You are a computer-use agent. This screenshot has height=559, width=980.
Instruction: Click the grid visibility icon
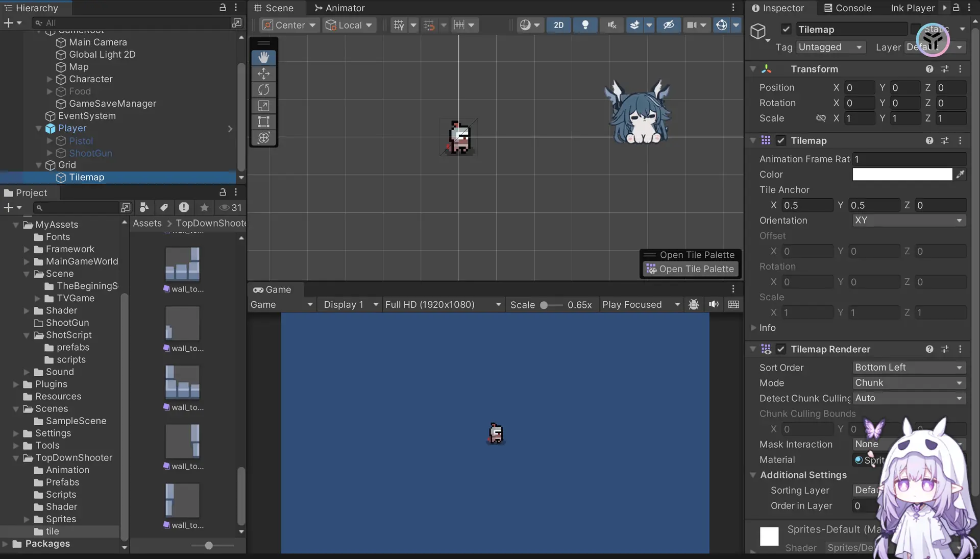[399, 25]
